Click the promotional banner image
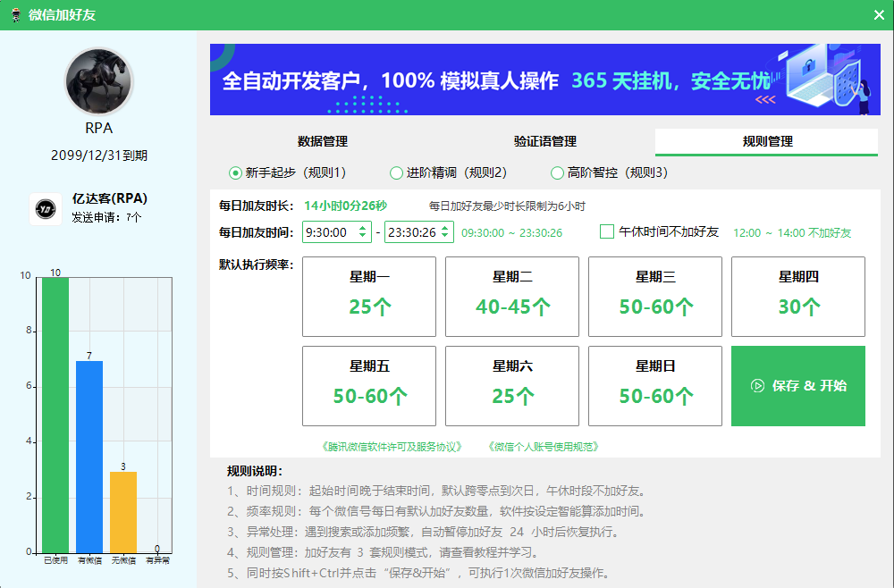Viewport: 894px width, 588px height. [x=545, y=80]
